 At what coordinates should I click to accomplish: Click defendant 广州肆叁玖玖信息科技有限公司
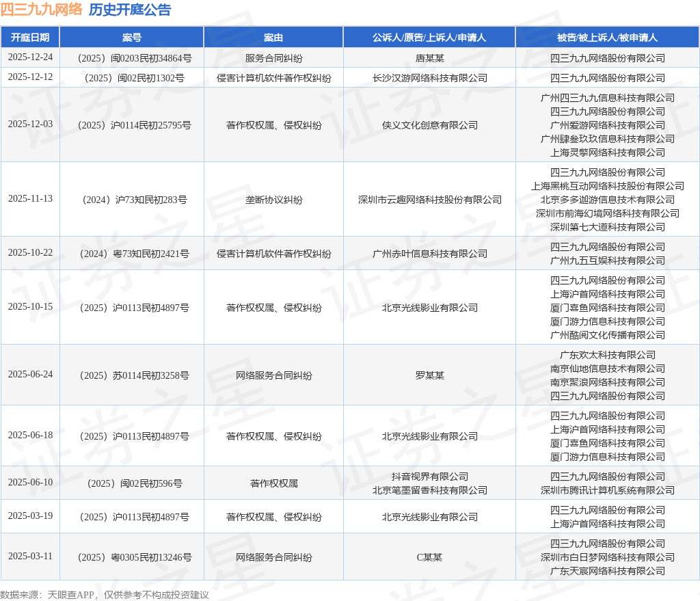point(607,139)
